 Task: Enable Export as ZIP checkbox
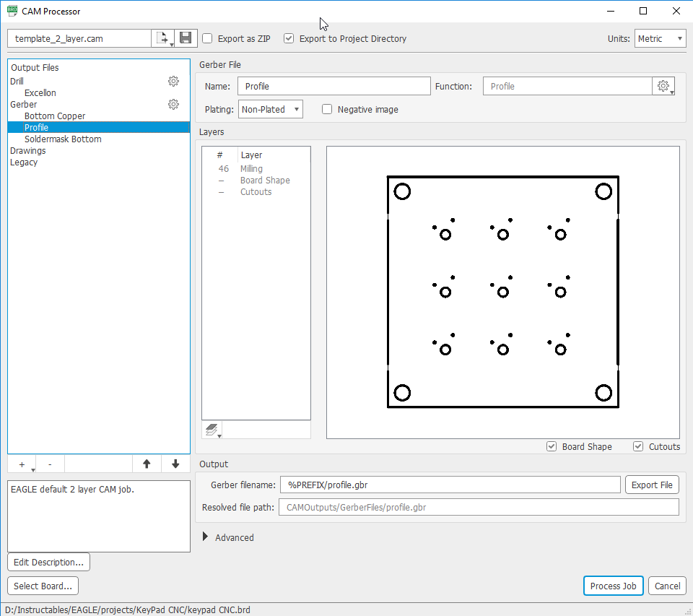pos(207,38)
